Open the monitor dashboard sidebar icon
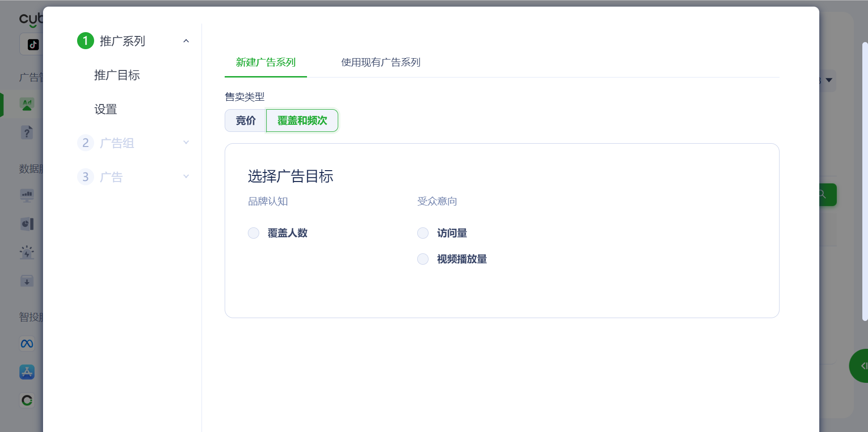This screenshot has height=432, width=868. click(27, 195)
